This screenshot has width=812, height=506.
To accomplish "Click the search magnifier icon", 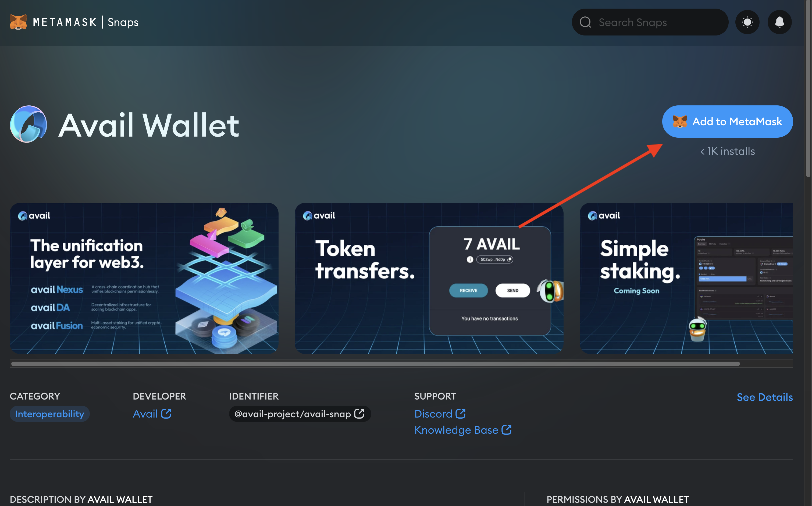I will pyautogui.click(x=585, y=22).
